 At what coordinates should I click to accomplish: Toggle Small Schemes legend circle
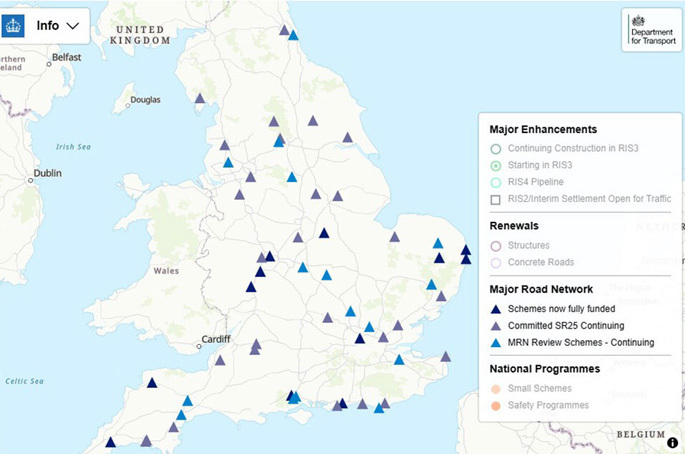point(495,389)
